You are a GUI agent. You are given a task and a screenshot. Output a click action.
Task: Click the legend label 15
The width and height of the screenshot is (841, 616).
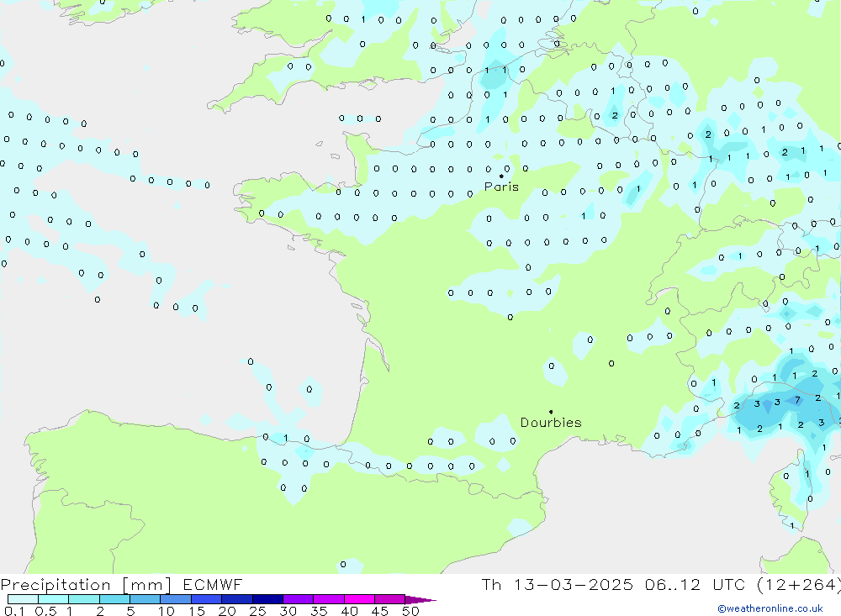pos(197,611)
